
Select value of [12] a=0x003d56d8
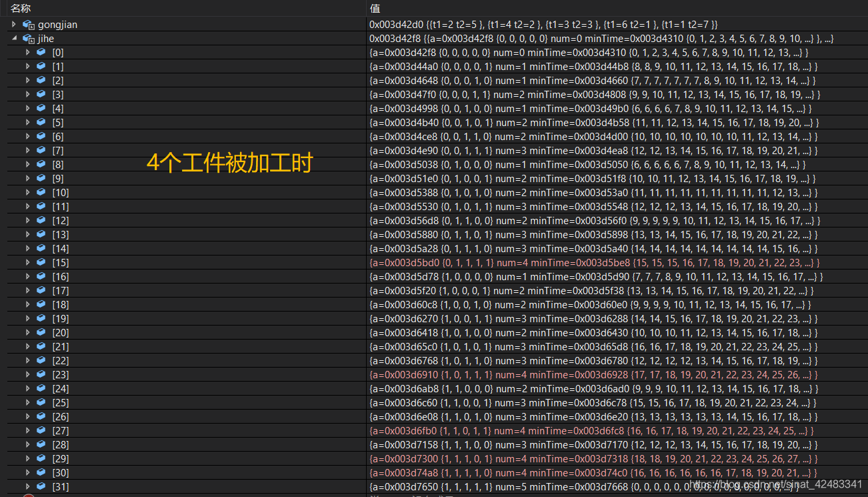coord(595,220)
